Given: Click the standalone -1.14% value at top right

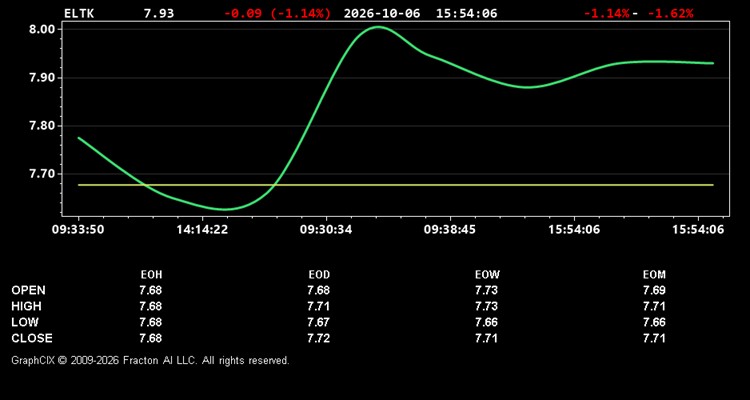Looking at the screenshot, I should click(607, 13).
